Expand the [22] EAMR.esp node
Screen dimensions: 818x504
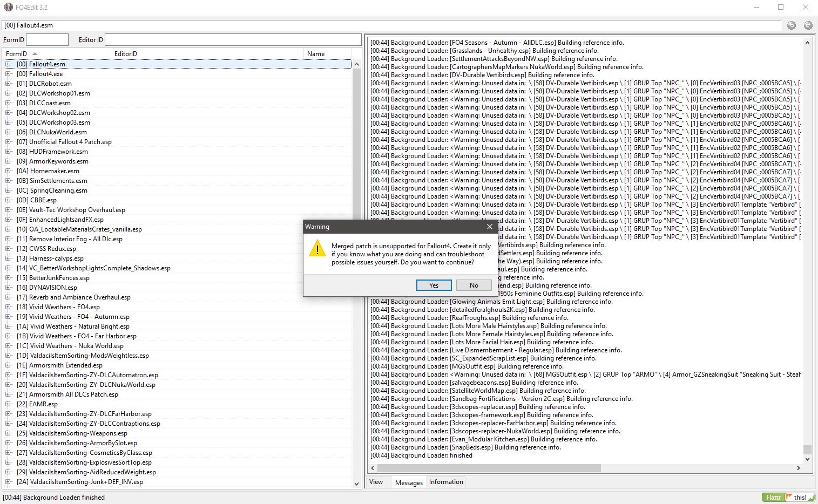(8, 404)
